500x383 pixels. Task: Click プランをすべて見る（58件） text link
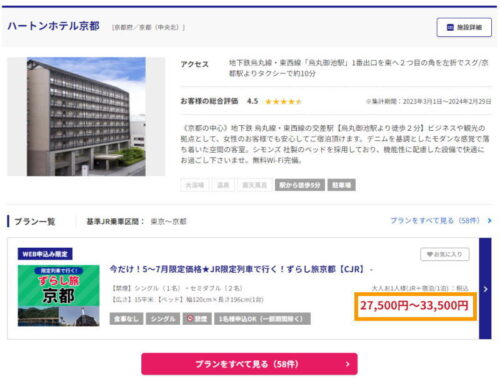pos(435,221)
